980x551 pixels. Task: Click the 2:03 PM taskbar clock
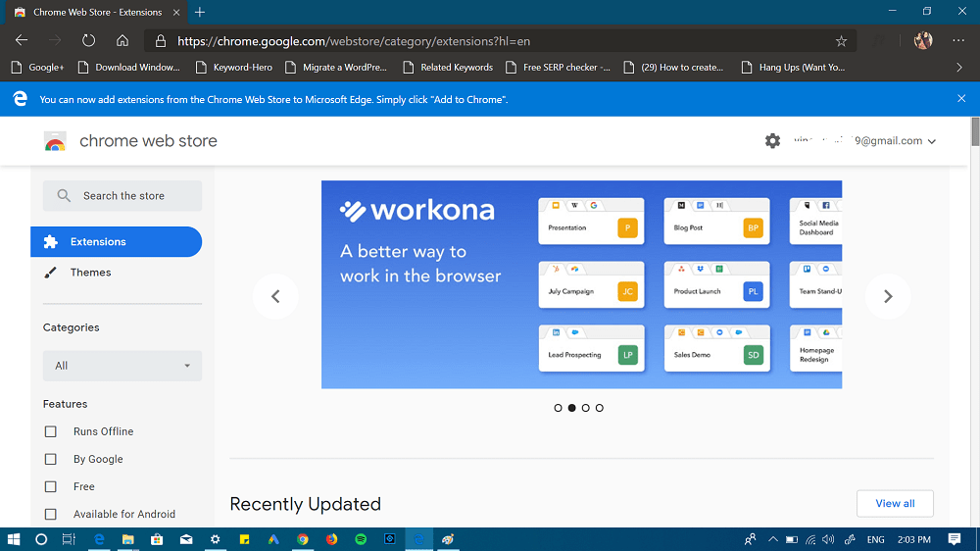click(913, 539)
